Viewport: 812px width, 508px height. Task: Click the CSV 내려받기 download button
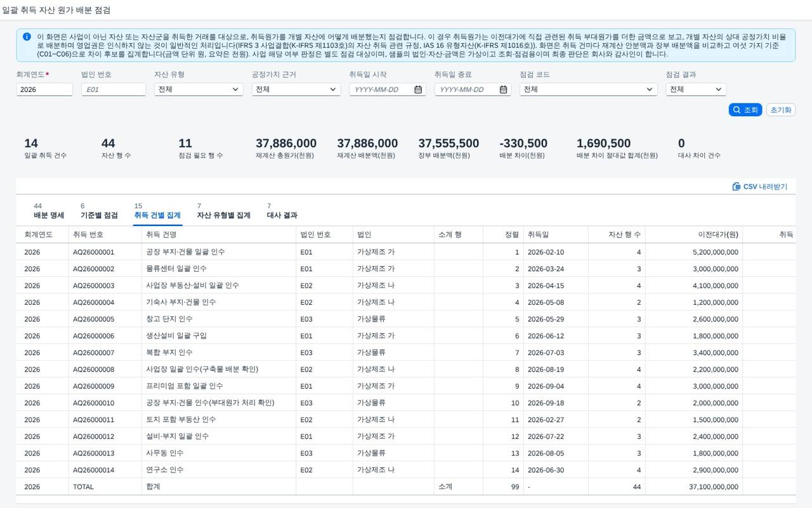point(759,187)
